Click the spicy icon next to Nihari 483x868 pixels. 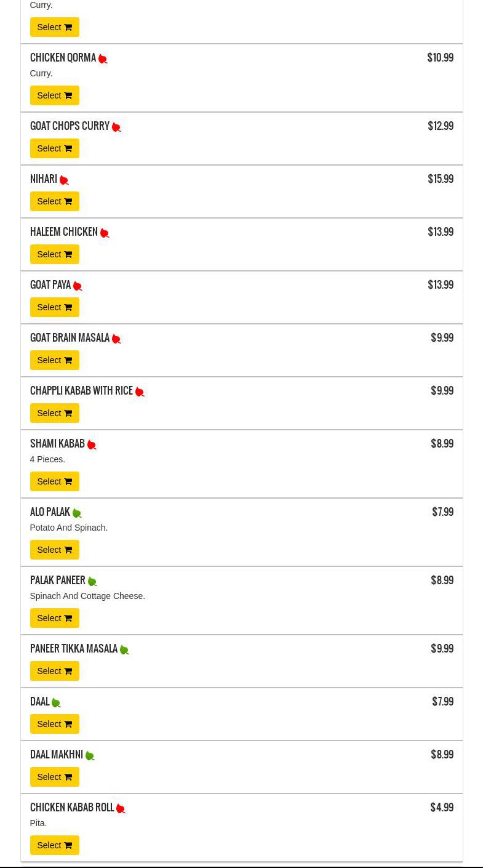[64, 180]
